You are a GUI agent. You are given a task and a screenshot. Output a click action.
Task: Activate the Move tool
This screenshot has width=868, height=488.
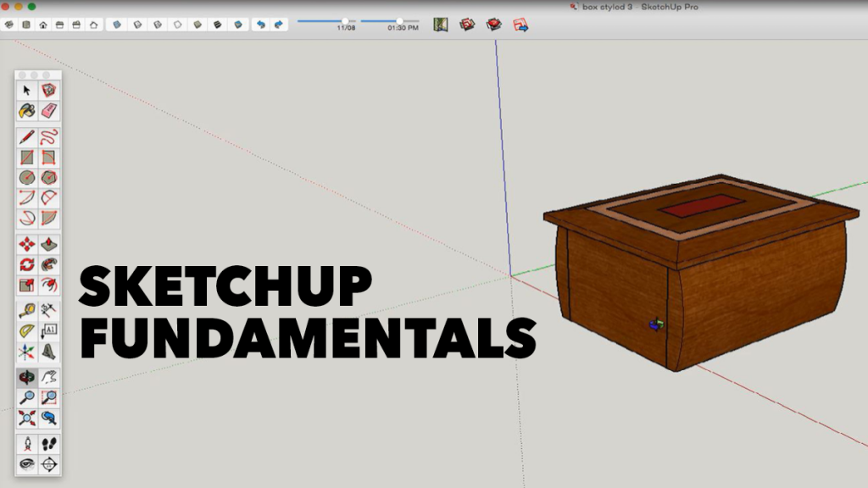pos(26,244)
